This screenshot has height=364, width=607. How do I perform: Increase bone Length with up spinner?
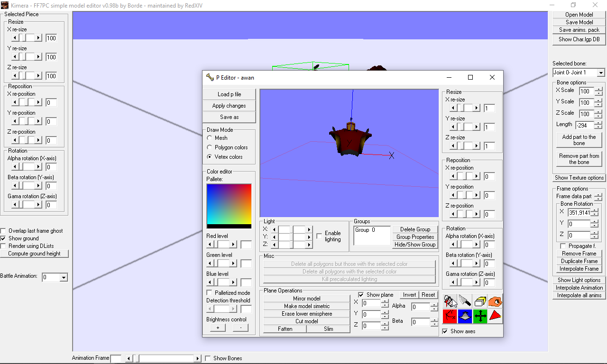coord(599,123)
